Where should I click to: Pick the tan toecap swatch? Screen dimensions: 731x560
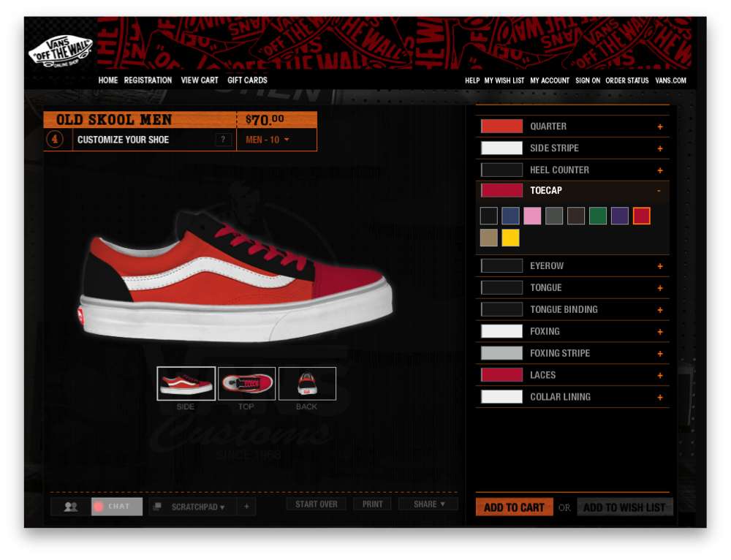[489, 238]
